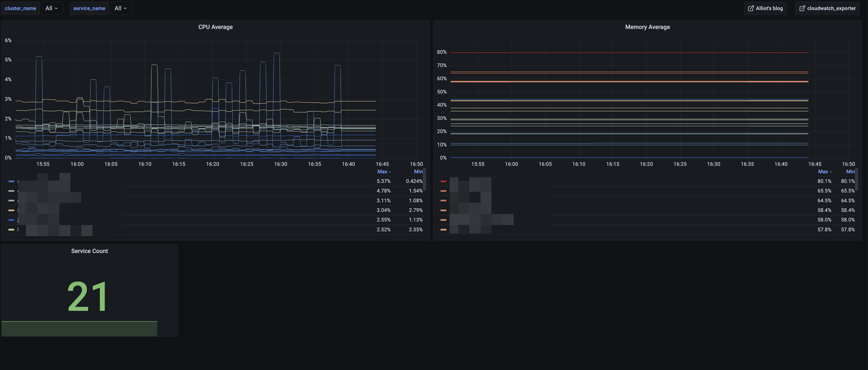
Task: Sort CPU Average legend by Max column
Action: 384,172
